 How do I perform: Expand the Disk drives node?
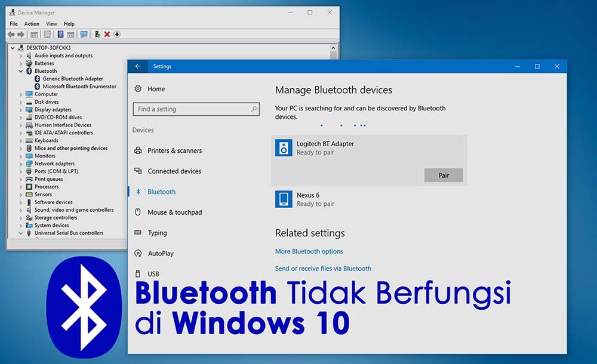tap(20, 101)
